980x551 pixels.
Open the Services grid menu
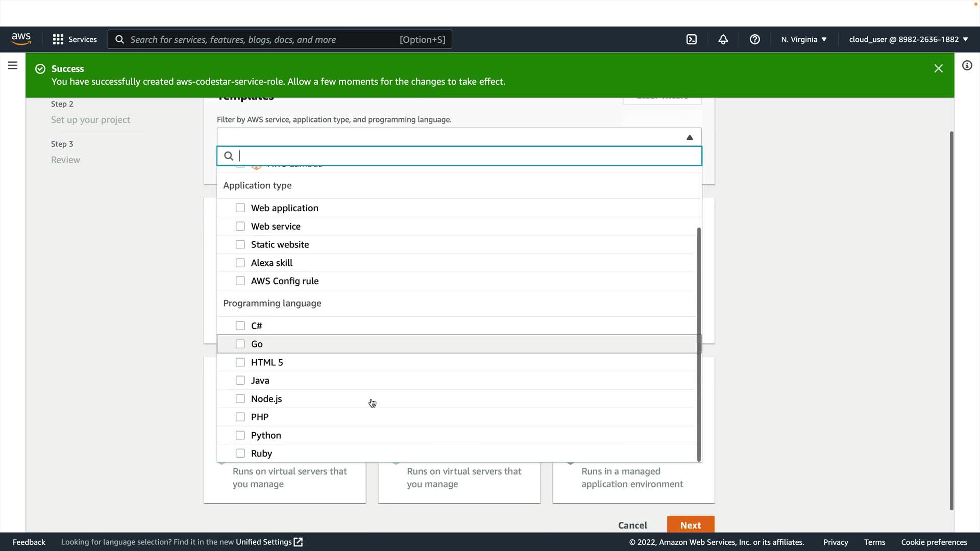(75, 39)
